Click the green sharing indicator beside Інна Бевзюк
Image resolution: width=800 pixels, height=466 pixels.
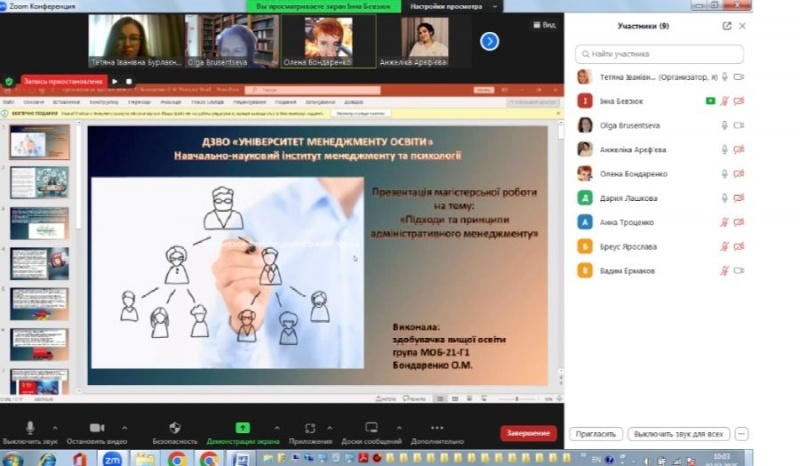pyautogui.click(x=710, y=101)
